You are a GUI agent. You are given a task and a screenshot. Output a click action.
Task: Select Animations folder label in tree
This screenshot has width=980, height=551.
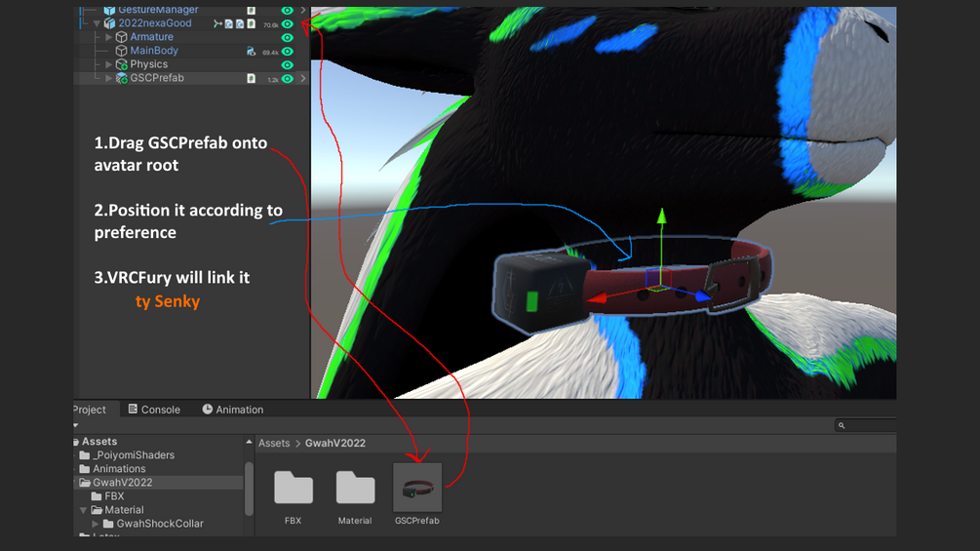119,469
